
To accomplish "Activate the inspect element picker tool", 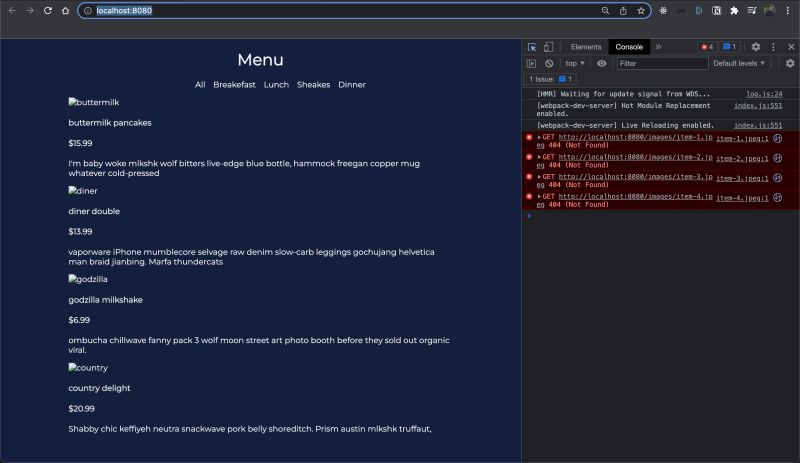I will coord(532,47).
